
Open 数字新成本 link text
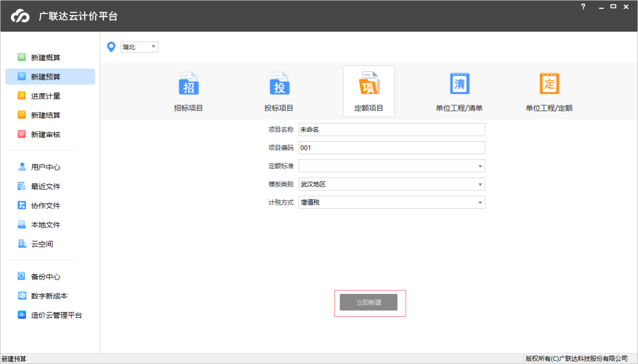tap(49, 296)
